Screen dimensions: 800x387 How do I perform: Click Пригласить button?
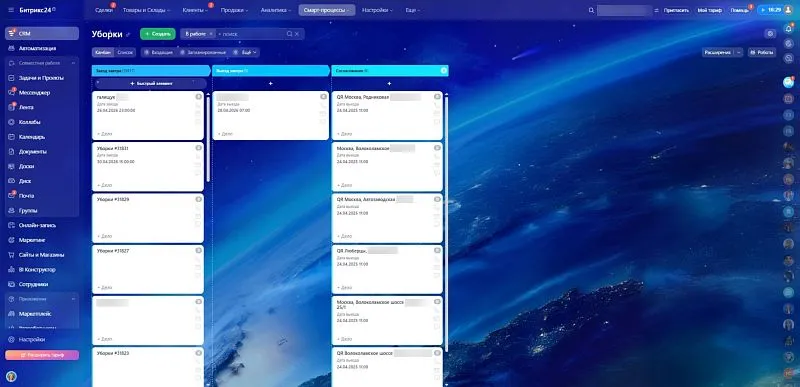coord(677,10)
